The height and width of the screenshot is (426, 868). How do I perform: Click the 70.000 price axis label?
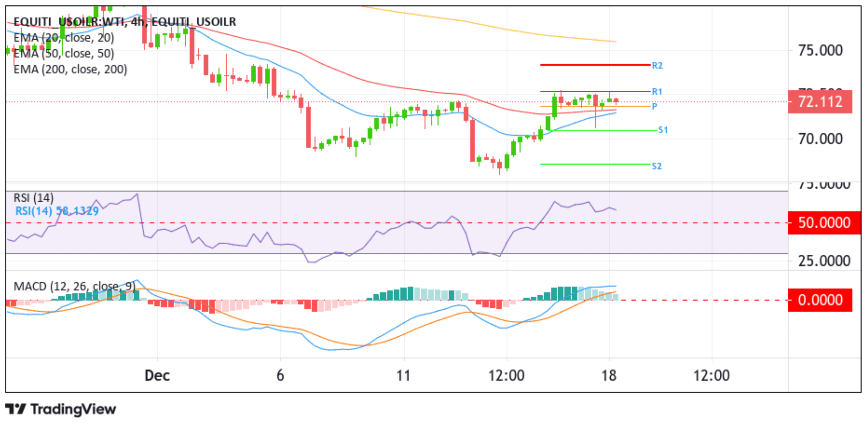click(x=820, y=139)
